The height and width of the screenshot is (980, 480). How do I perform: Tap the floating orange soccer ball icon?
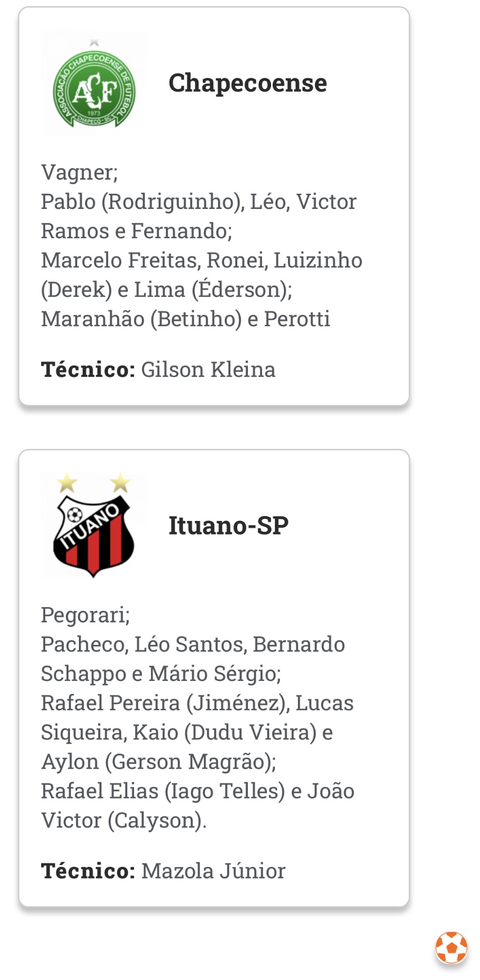point(451,947)
